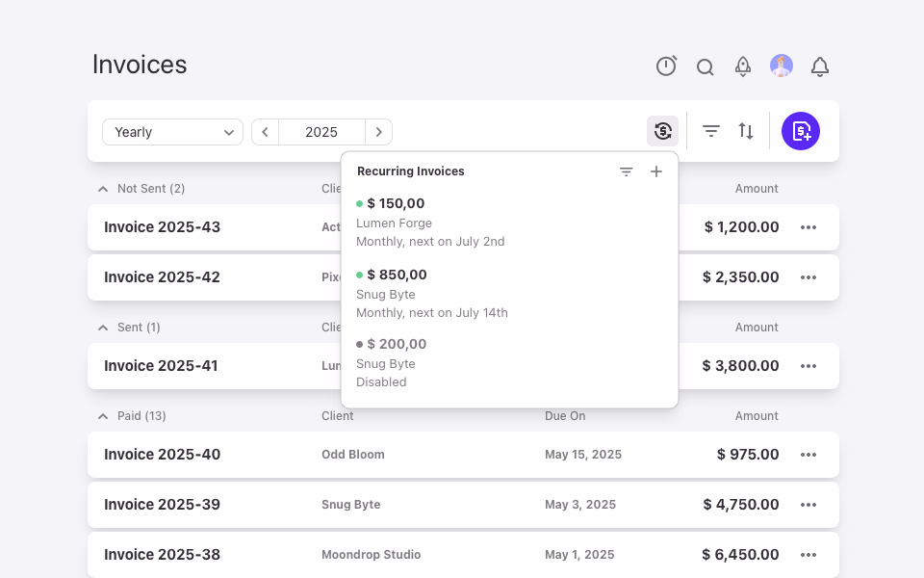Collapse the Not Sent group
This screenshot has width=924, height=578.
[103, 189]
